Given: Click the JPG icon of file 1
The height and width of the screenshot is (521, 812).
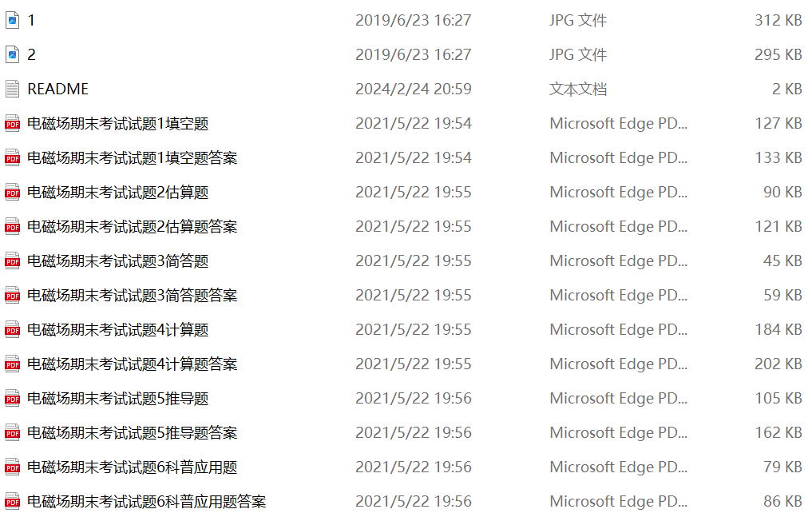Looking at the screenshot, I should [12, 20].
